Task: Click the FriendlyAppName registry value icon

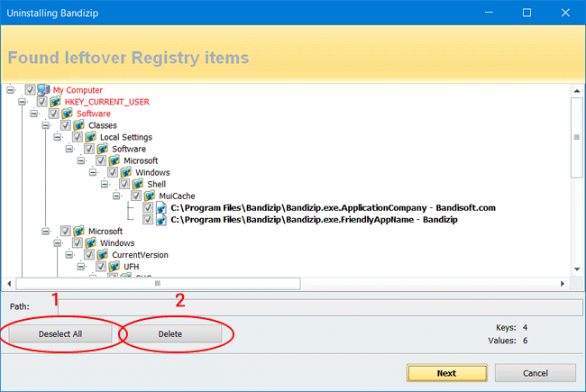Action: pos(160,219)
